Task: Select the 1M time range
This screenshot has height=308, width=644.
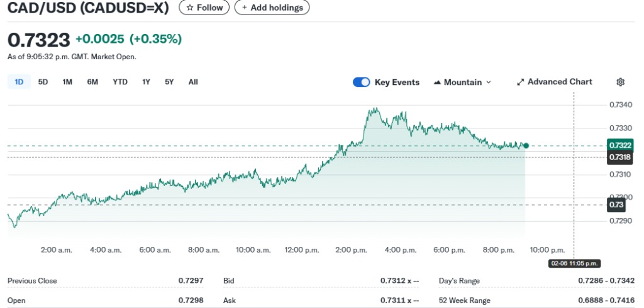Action: (x=67, y=82)
